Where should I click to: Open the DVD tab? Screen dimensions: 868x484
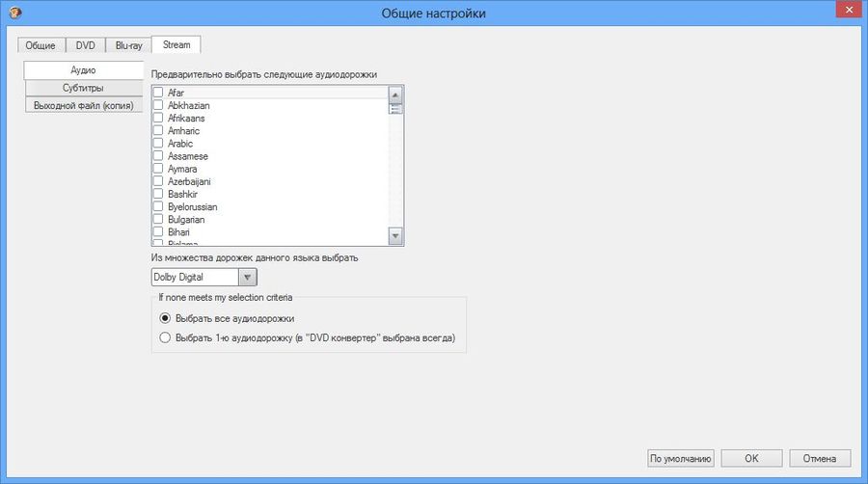[x=86, y=45]
